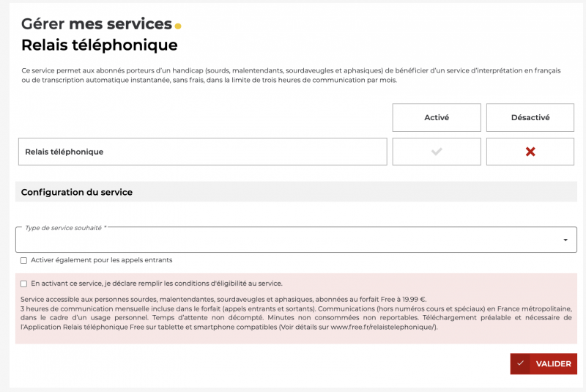Screen dimensions: 586x392
Task: Click the 'Type de service souhaité' field label
Action: pos(65,228)
